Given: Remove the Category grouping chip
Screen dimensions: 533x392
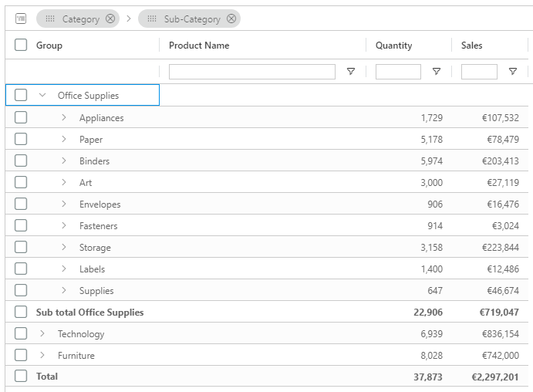Looking at the screenshot, I should pos(110,19).
